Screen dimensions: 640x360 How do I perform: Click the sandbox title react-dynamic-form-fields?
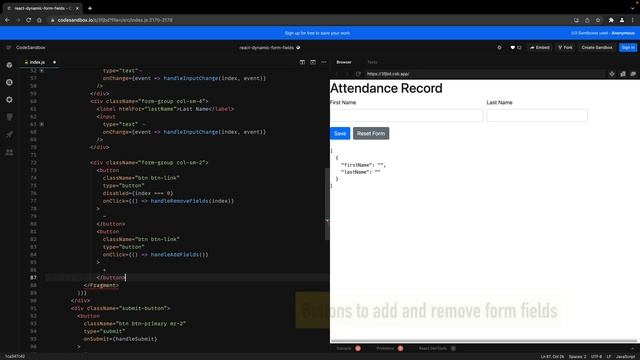coord(267,48)
